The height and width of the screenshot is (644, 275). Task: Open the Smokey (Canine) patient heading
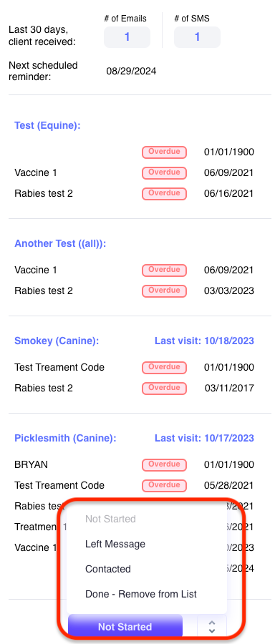click(57, 341)
